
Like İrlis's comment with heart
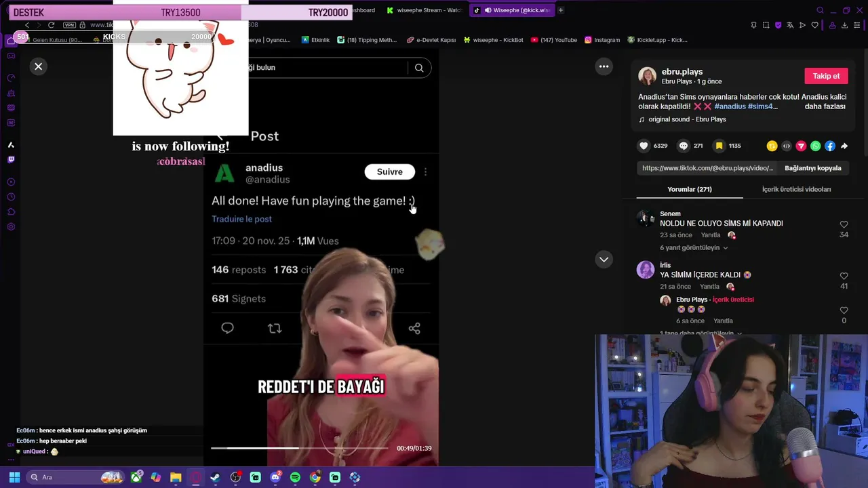(844, 276)
